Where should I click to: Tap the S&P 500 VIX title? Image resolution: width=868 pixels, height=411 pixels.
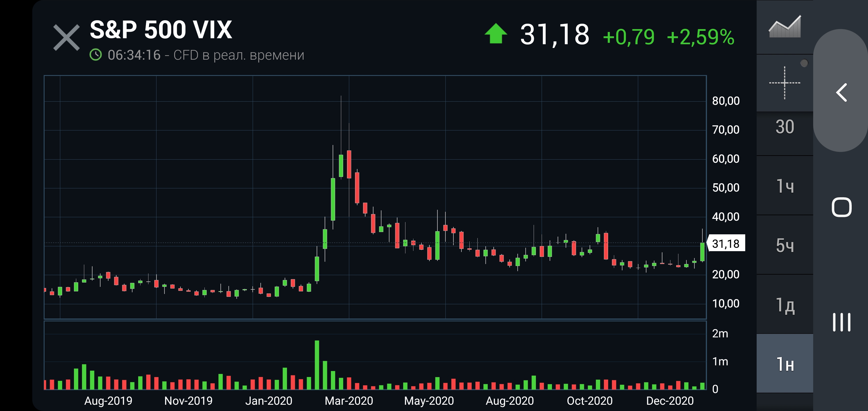[x=161, y=30]
